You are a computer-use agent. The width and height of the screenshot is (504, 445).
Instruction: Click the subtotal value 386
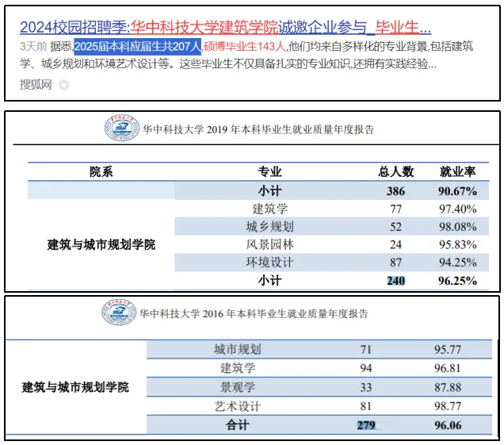pyautogui.click(x=395, y=191)
